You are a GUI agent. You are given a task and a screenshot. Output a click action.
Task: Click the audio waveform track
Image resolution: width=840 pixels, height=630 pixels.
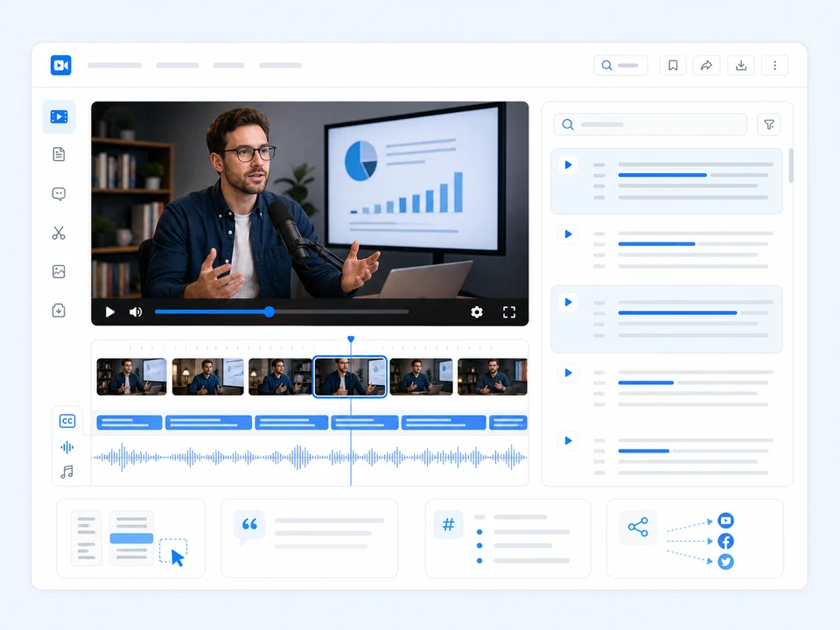310,458
